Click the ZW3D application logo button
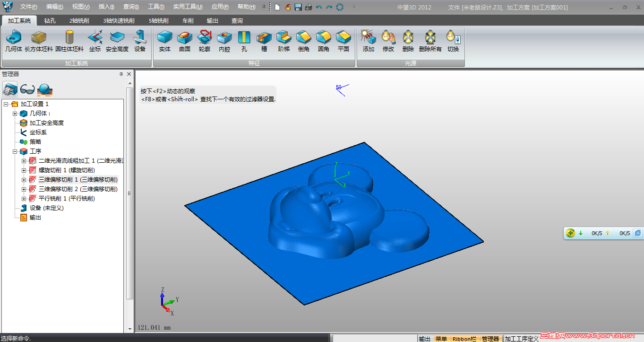The height and width of the screenshot is (342, 644). pyautogui.click(x=7, y=7)
